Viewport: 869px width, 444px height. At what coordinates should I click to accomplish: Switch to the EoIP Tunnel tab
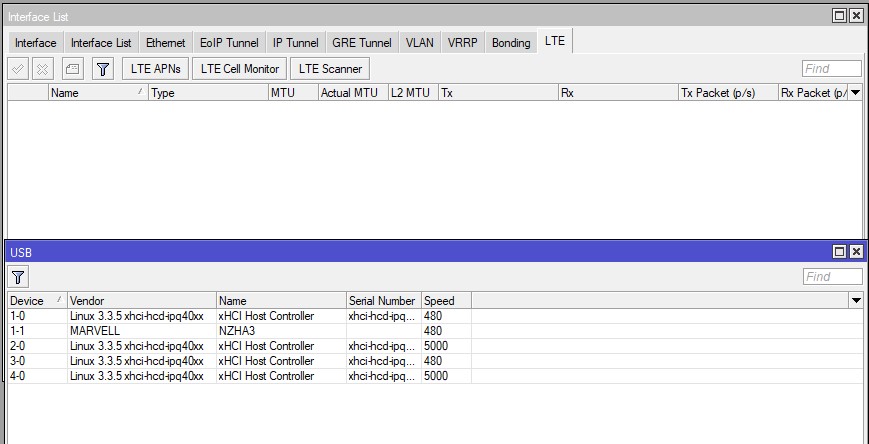tap(229, 43)
